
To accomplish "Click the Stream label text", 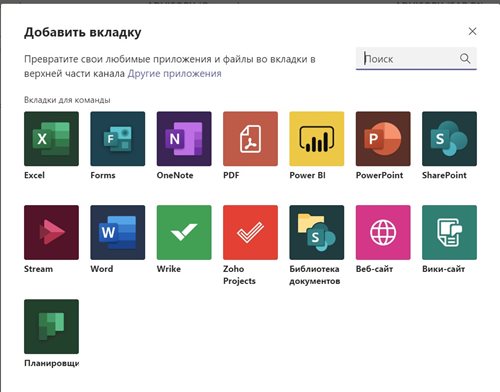I will coord(38,269).
